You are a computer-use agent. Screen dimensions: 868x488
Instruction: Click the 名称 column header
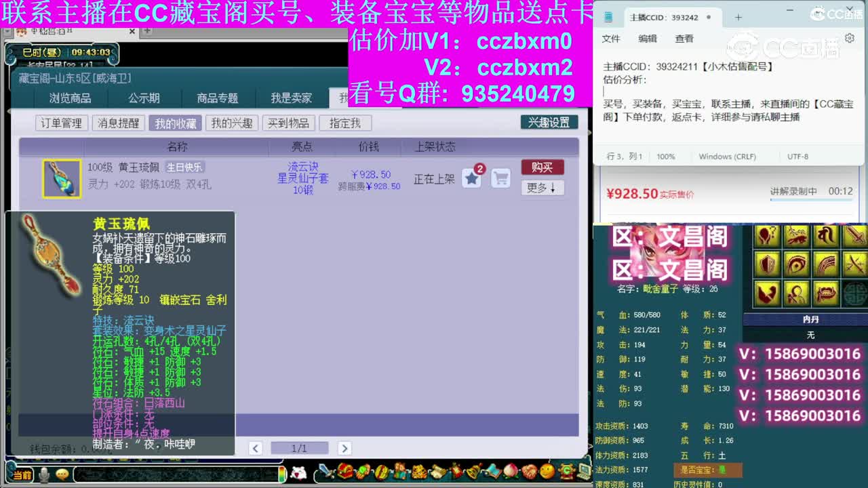[x=177, y=146]
